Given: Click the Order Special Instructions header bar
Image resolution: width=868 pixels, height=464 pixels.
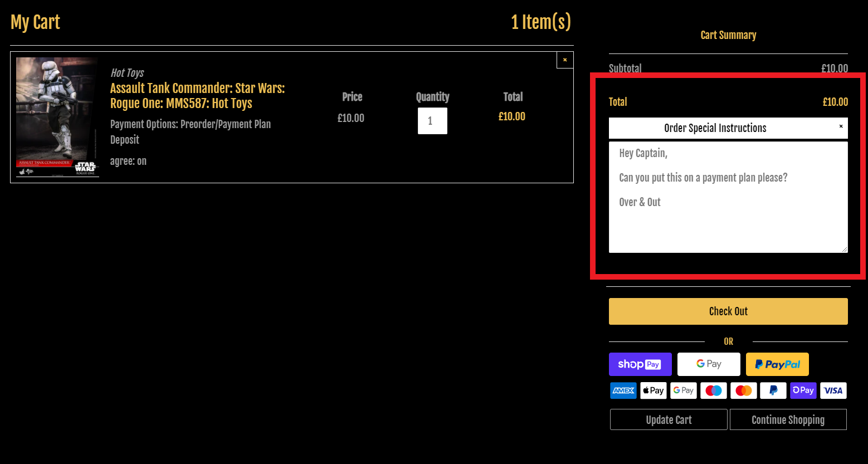Looking at the screenshot, I should 728,128.
